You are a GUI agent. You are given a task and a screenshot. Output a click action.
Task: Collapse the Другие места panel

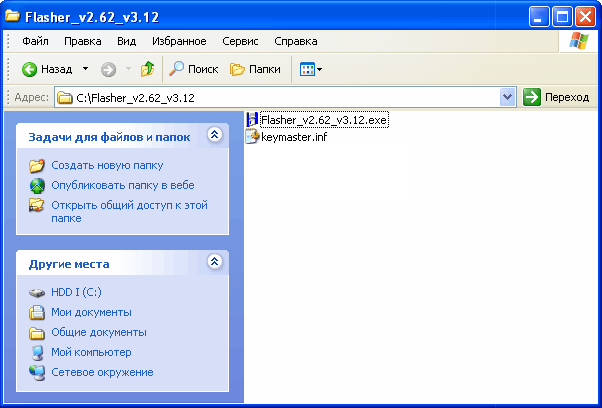click(x=213, y=262)
